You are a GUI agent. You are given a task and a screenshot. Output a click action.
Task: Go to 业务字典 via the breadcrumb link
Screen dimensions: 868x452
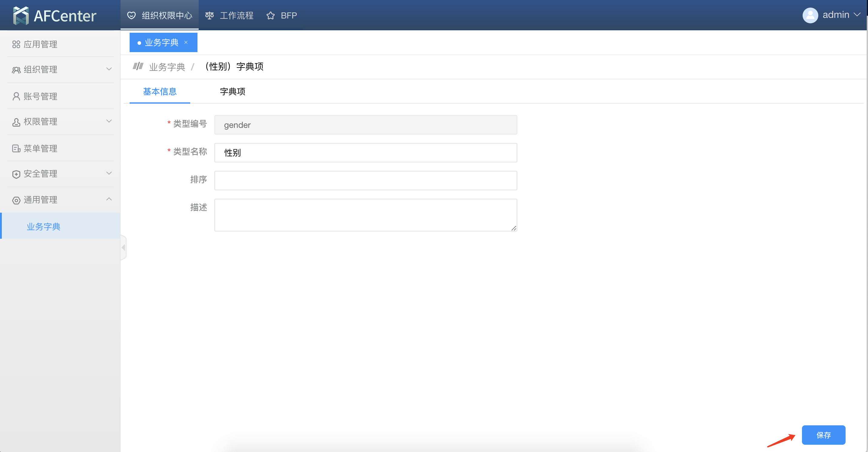(167, 67)
